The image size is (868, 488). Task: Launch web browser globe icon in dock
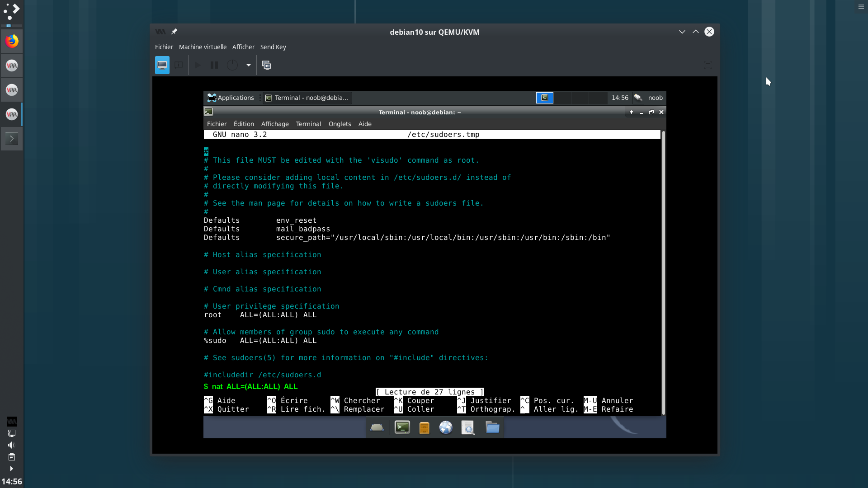(x=446, y=427)
